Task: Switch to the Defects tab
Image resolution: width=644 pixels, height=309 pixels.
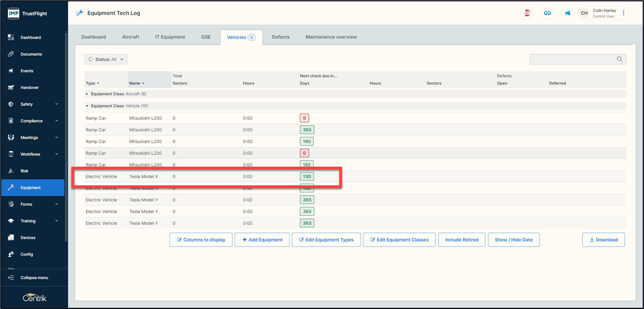Action: pos(281,37)
